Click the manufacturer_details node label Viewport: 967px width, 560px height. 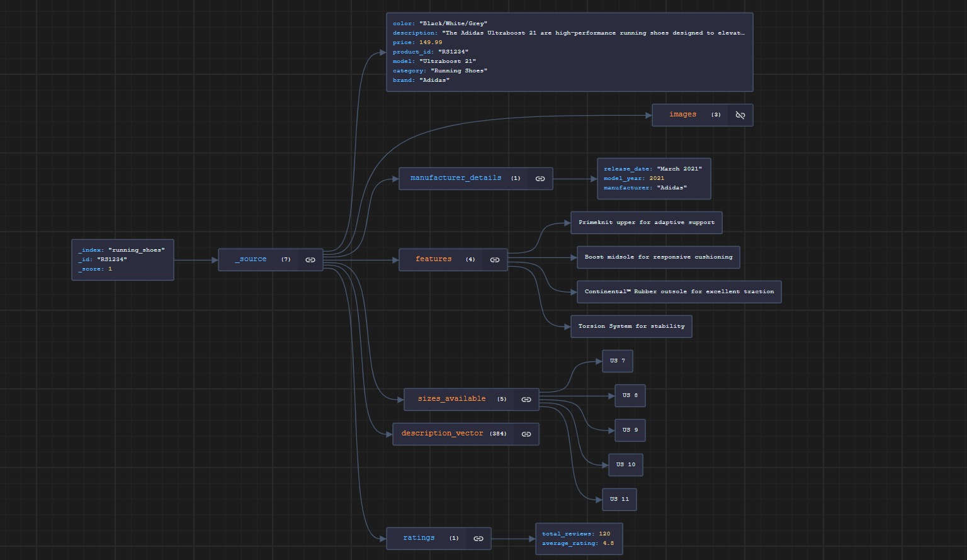click(x=456, y=178)
